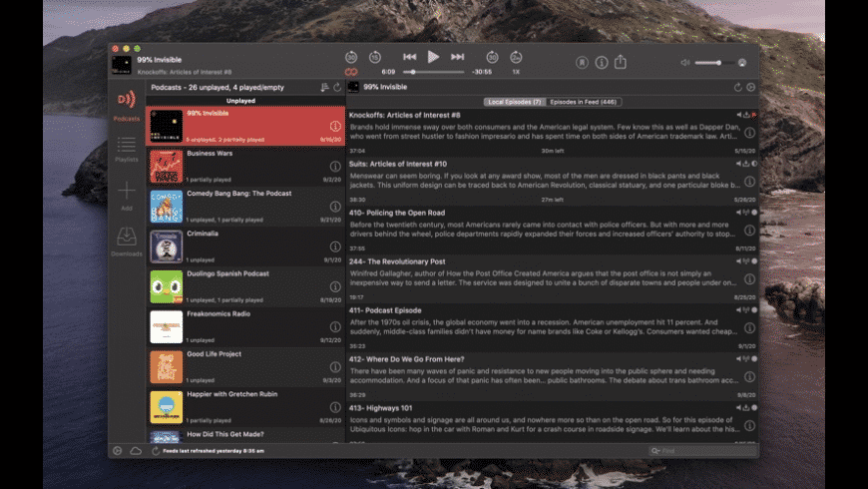868x489 pixels.
Task: Change the 1X playback speed
Action: click(516, 72)
